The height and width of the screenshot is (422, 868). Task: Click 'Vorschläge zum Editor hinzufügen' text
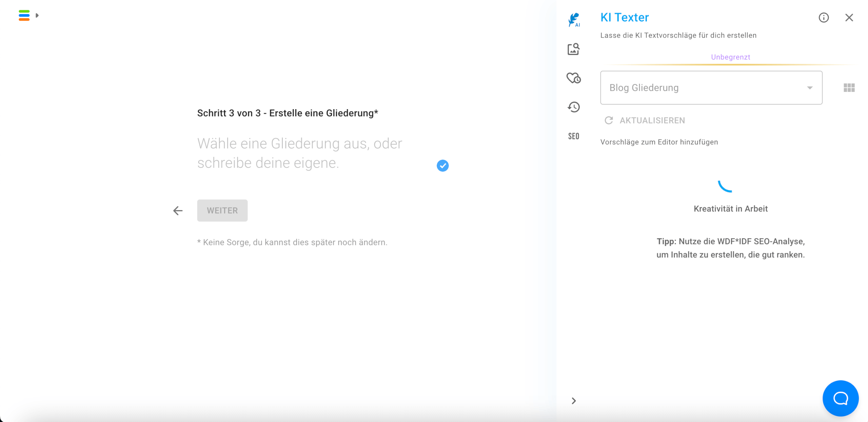point(659,142)
